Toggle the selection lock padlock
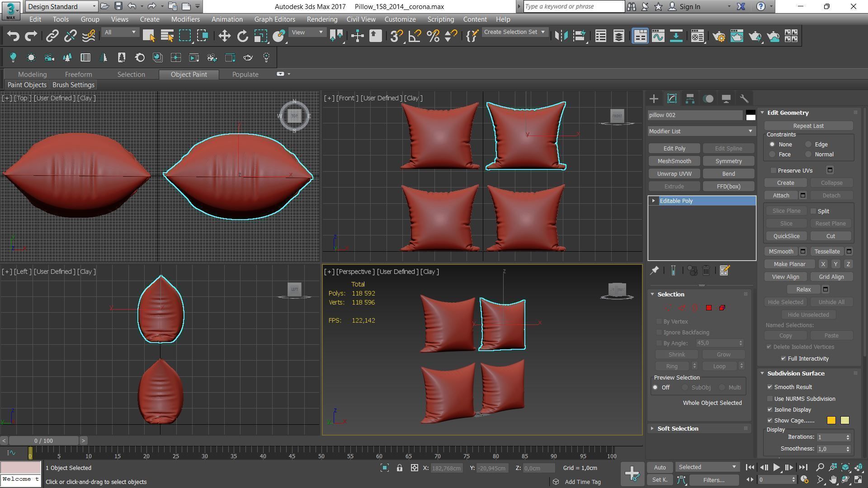The width and height of the screenshot is (868, 488). 400,468
